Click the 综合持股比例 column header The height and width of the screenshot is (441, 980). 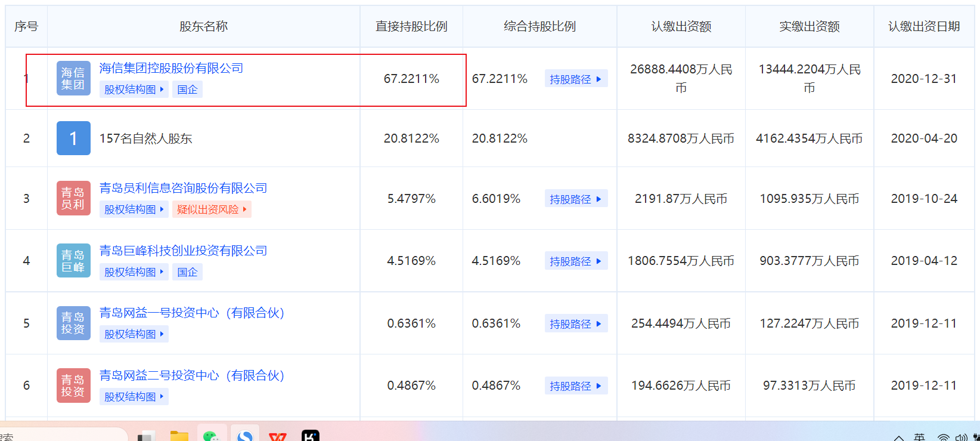pyautogui.click(x=540, y=26)
